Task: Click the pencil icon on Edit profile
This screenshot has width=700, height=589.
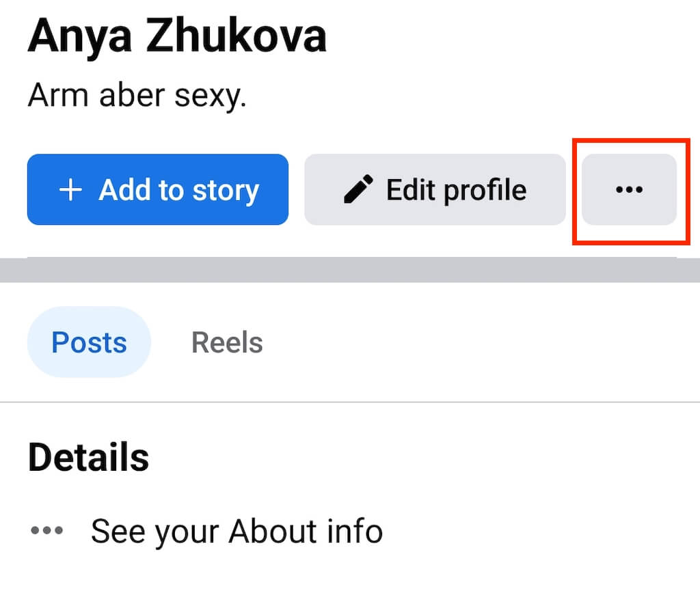Action: point(358,190)
